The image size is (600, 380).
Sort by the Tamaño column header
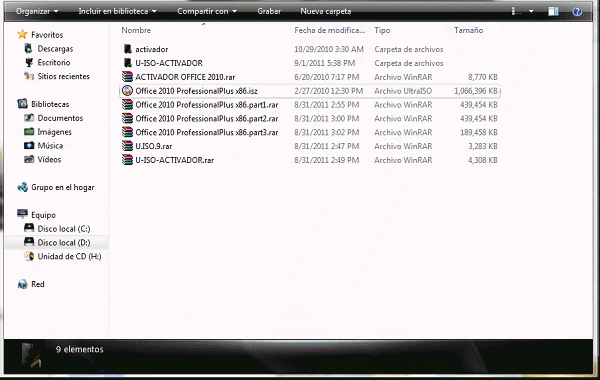pyautogui.click(x=468, y=30)
